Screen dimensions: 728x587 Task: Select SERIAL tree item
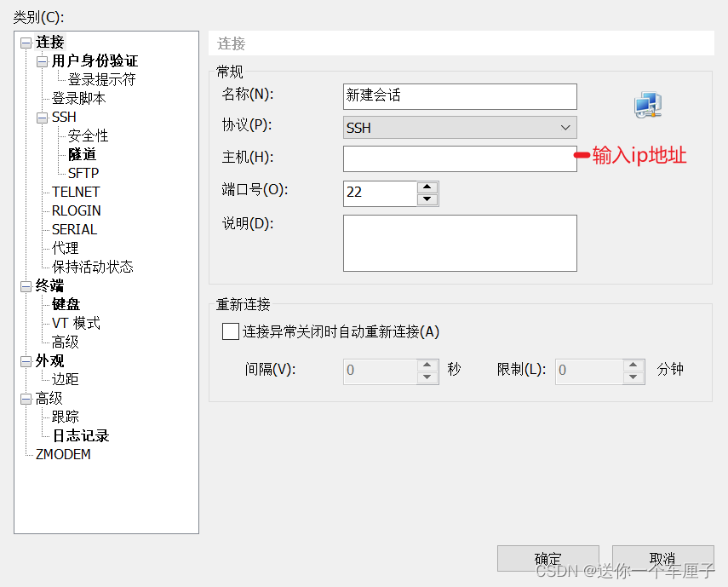(x=74, y=229)
